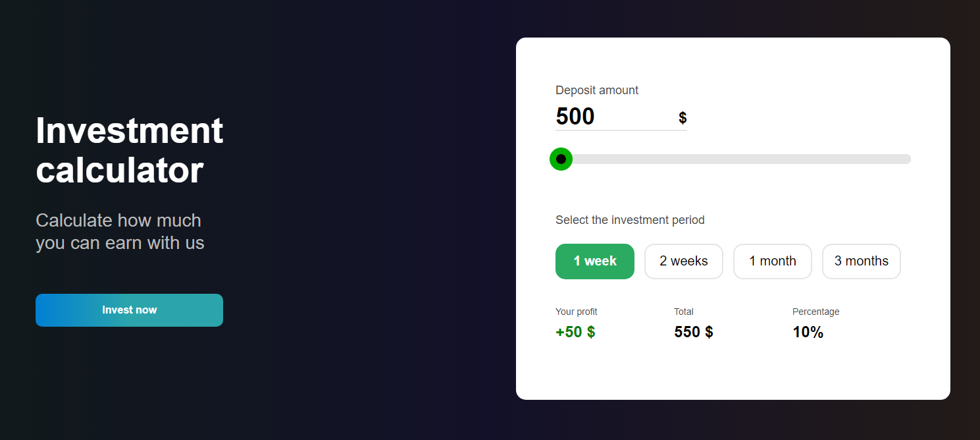Click the Total label

684,312
